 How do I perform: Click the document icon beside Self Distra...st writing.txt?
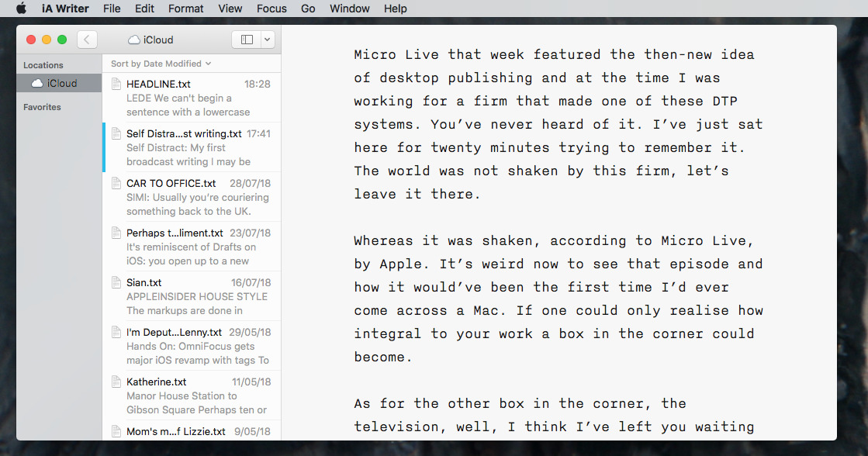(116, 133)
